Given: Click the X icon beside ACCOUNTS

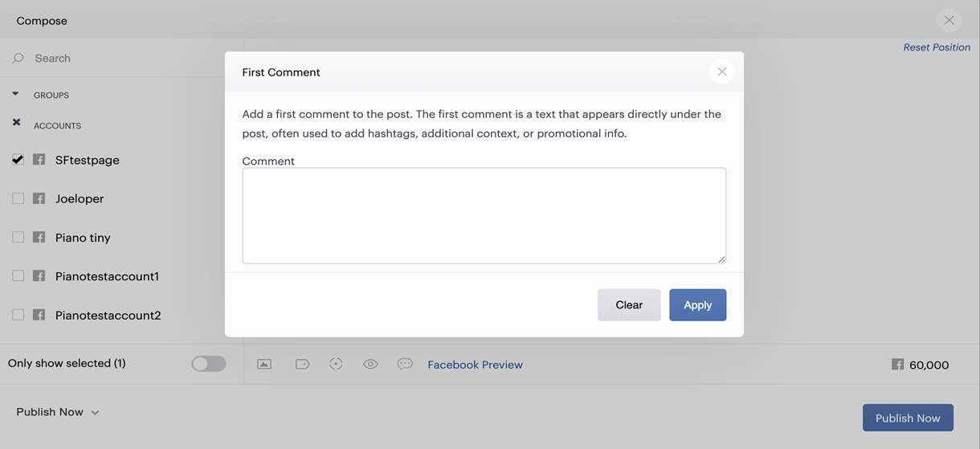Looking at the screenshot, I should coord(16,122).
